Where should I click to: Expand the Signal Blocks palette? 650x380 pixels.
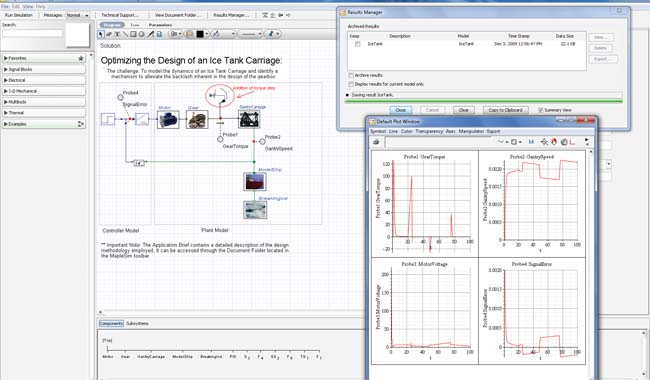point(44,69)
